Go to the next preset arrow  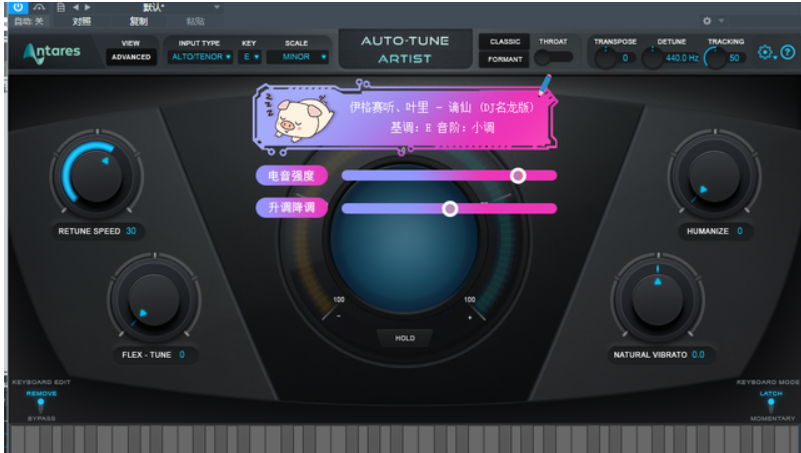point(87,7)
